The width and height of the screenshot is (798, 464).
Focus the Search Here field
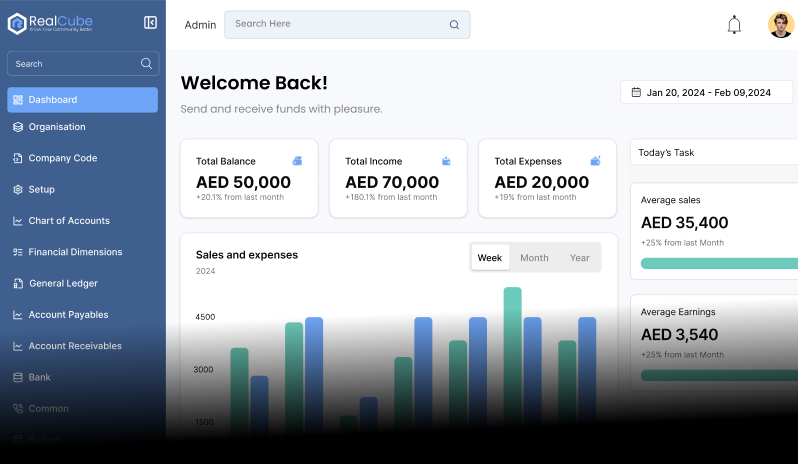[x=347, y=24]
